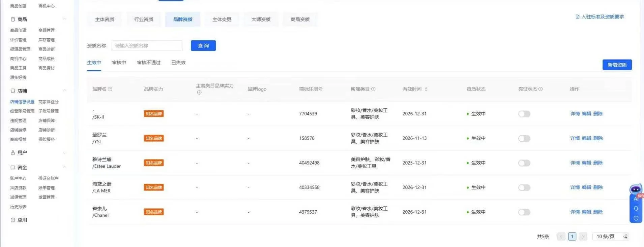Image resolution: width=644 pixels, height=247 pixels.
Task: Open 入驻标准及资质要求 link
Action: (x=603, y=17)
